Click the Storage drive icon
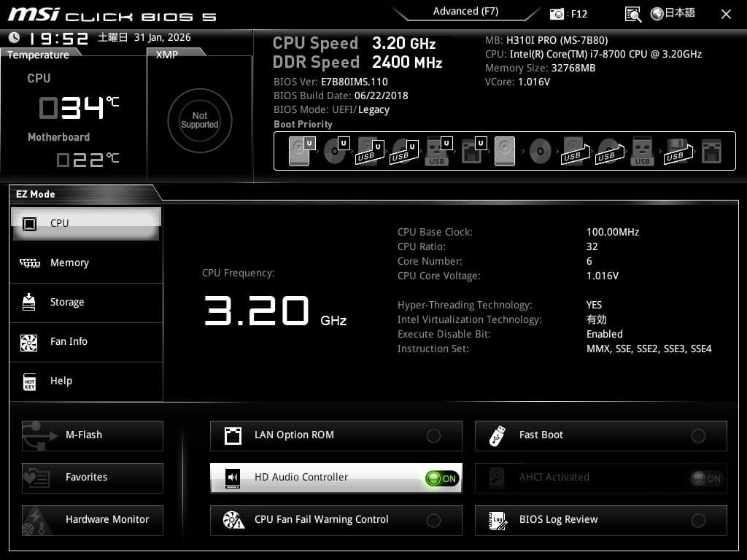This screenshot has height=560, width=747. coord(29,302)
